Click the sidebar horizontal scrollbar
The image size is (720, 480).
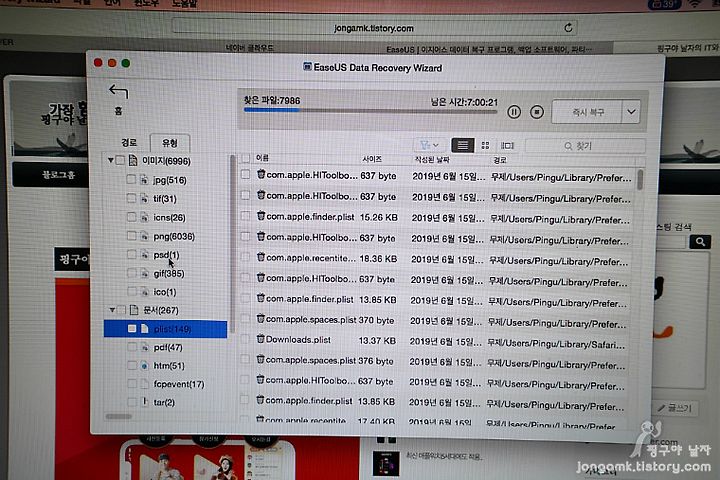(x=118, y=417)
